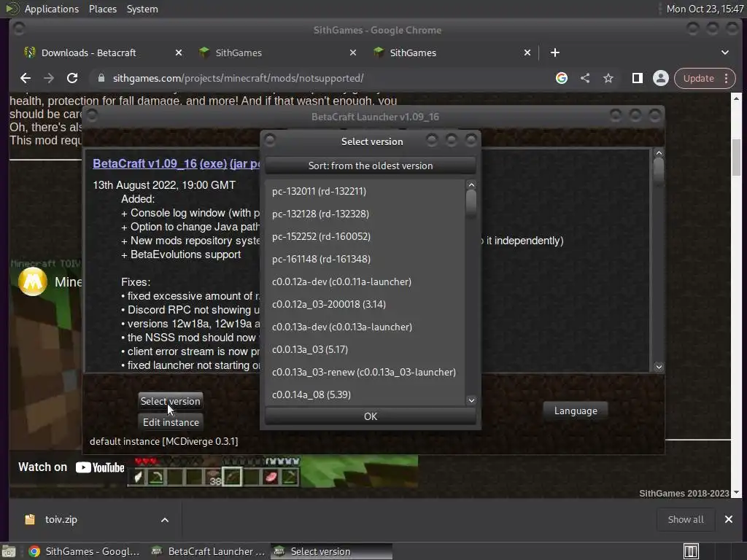The width and height of the screenshot is (747, 560).
Task: Close the Downloads - Betacraft tab
Action: point(179,52)
